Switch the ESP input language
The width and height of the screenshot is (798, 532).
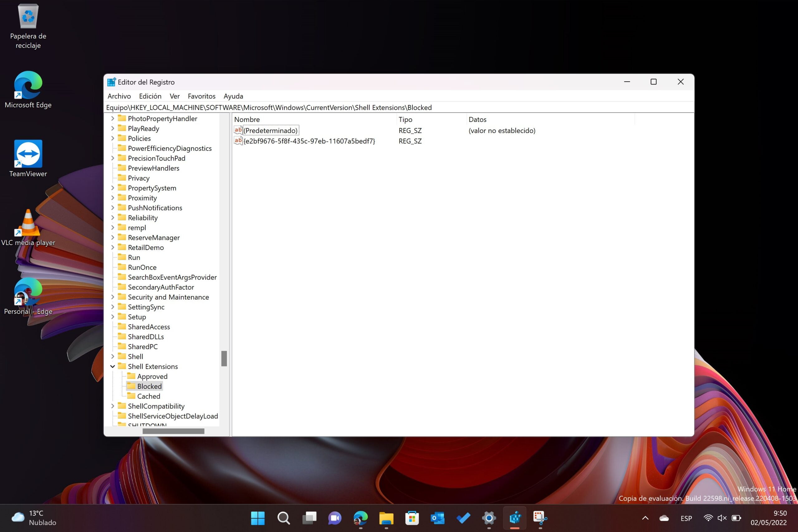686,518
